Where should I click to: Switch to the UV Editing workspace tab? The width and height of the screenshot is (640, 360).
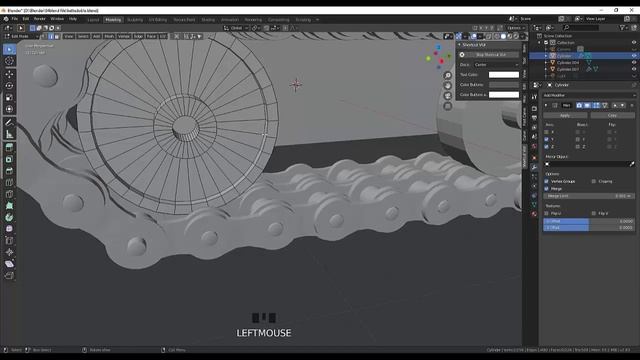[x=158, y=20]
